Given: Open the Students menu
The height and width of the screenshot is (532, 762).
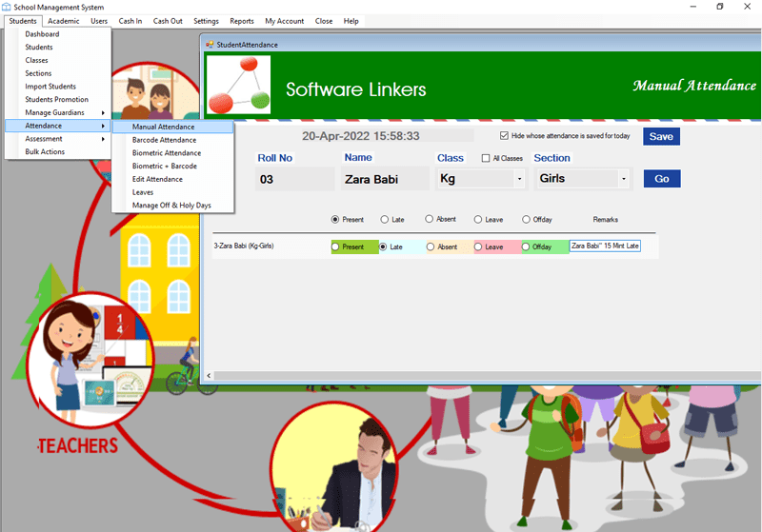Looking at the screenshot, I should click(23, 21).
